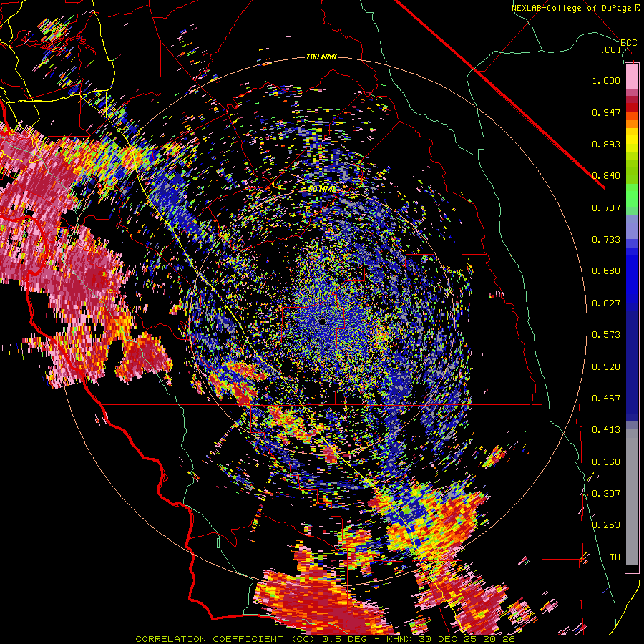Pick the yellow band on the color bar
The height and width of the screenshot is (644, 644).
pos(632,141)
